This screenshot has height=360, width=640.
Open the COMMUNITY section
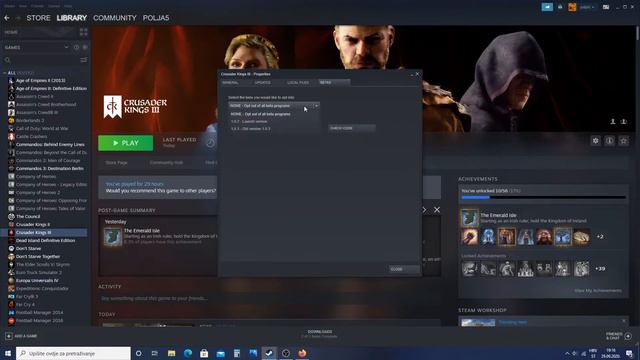coord(115,18)
